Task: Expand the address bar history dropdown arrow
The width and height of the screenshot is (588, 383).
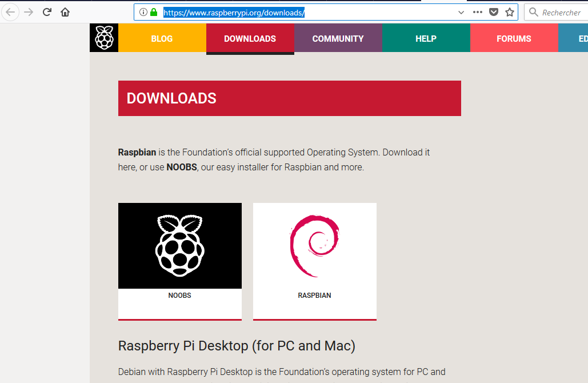Action: tap(461, 13)
